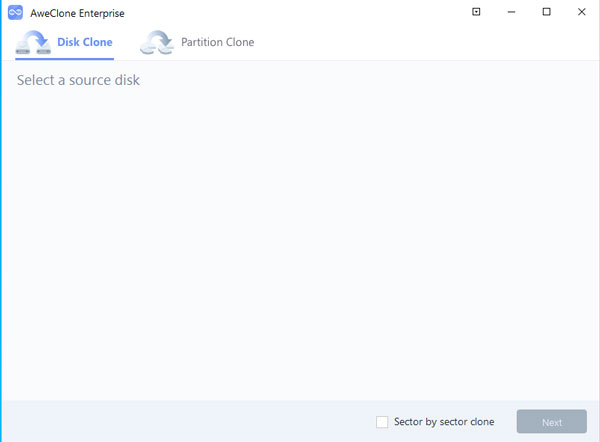Screen dimensions: 600x442
Task: Open the title bar dropdown menu icon
Action: coord(476,12)
